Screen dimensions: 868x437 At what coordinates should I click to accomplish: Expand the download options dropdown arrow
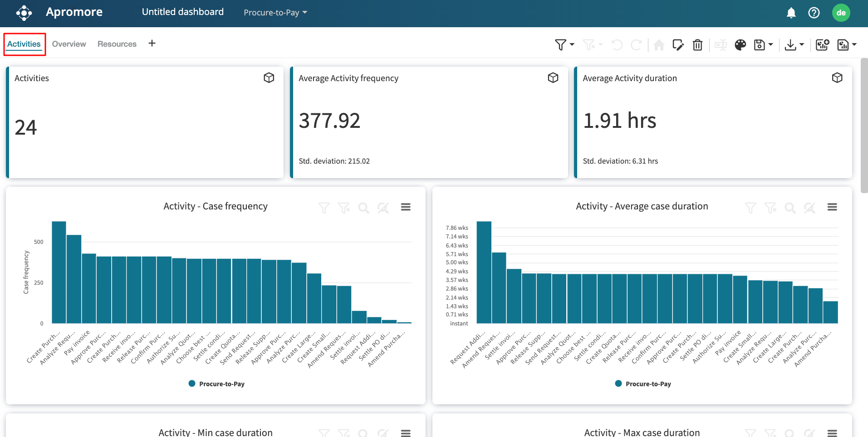[x=802, y=45]
